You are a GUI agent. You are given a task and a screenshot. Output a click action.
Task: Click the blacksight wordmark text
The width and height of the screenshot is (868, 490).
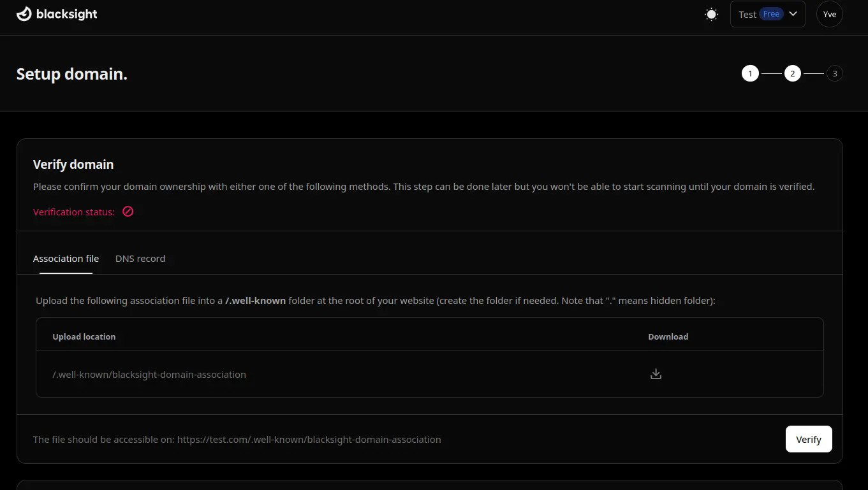(x=67, y=14)
